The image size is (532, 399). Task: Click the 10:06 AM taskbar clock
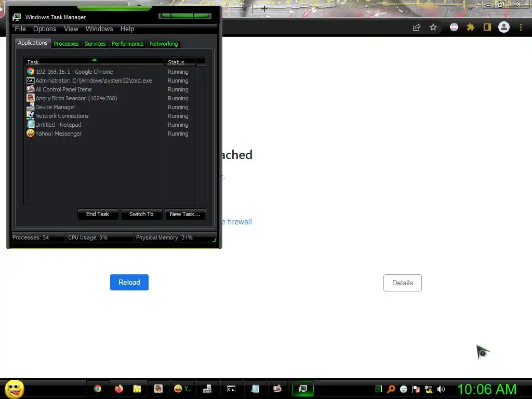(487, 389)
